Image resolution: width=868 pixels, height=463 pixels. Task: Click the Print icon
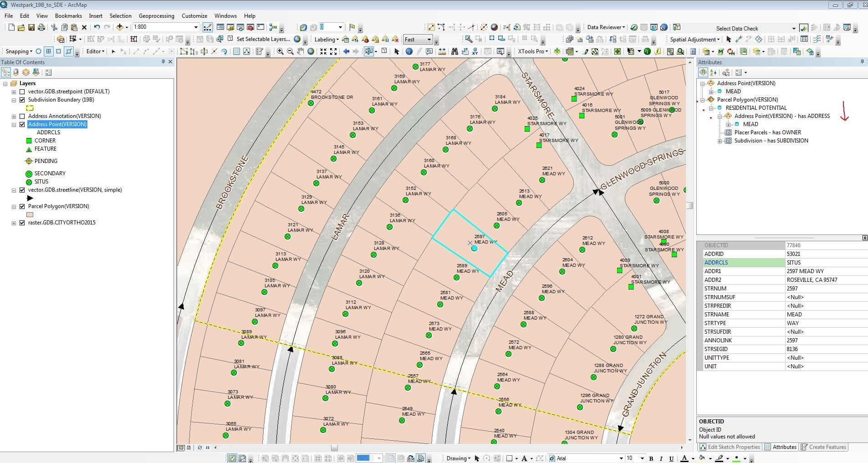click(41, 27)
